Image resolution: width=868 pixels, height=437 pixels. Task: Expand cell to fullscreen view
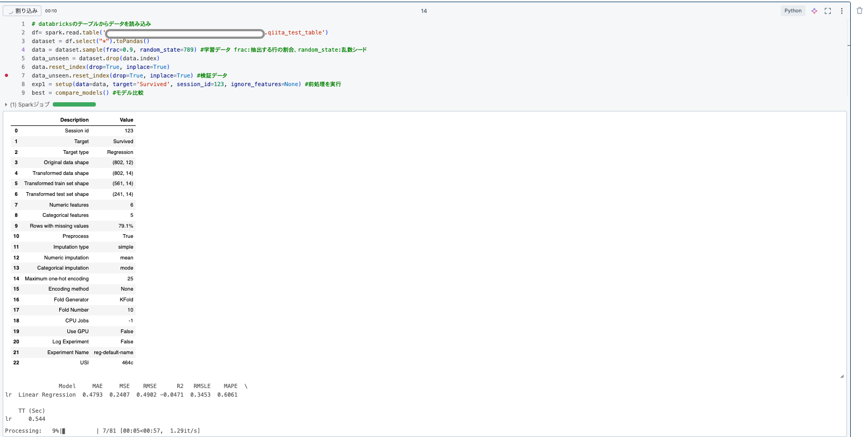(x=828, y=11)
